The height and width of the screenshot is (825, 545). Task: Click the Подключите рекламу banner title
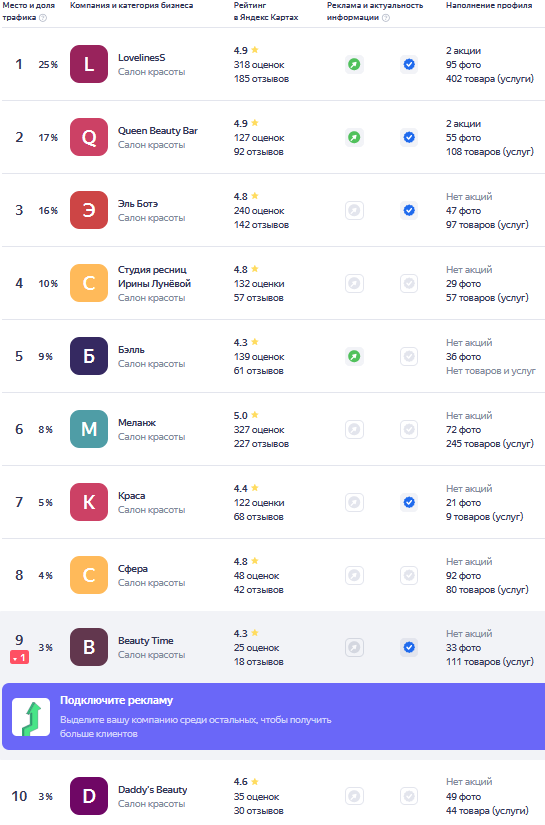(x=116, y=700)
